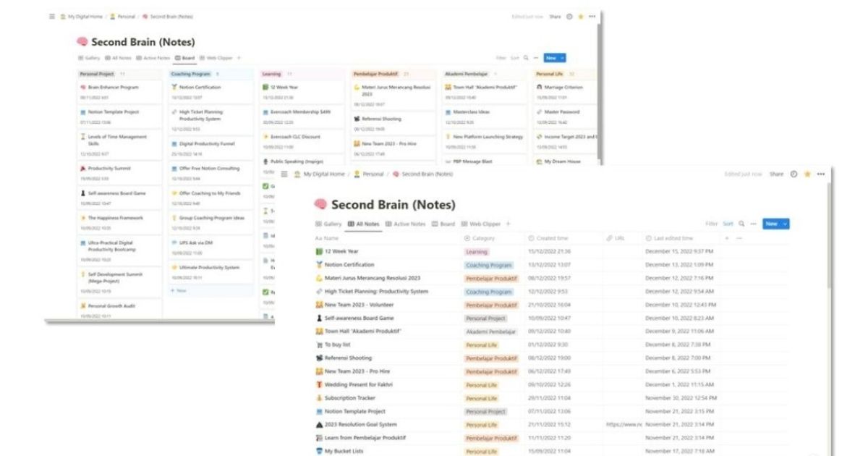Click the 2023 Resolution Goal System icon
The height and width of the screenshot is (456, 868).
tap(319, 424)
